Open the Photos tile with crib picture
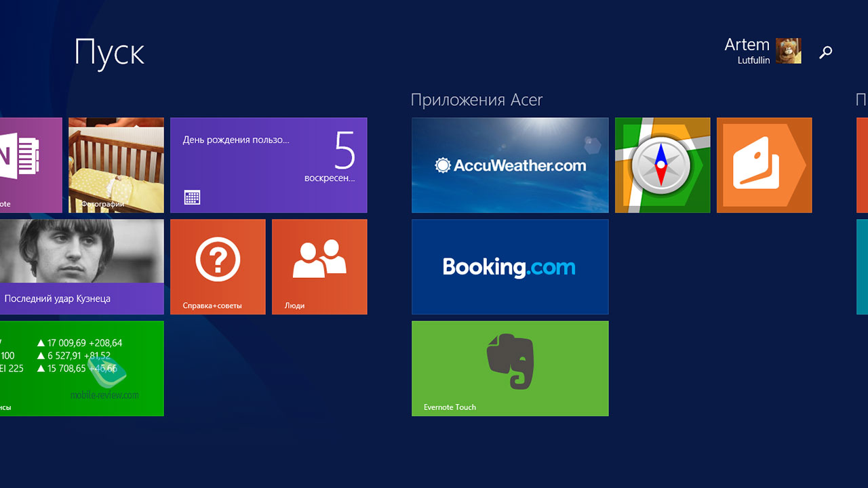 point(116,165)
